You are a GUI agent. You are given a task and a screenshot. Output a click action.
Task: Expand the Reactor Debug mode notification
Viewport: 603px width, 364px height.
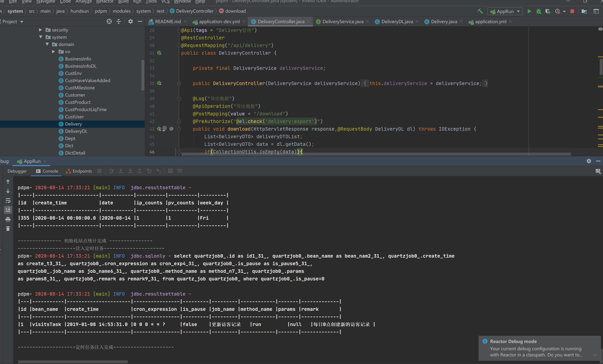click(x=595, y=355)
